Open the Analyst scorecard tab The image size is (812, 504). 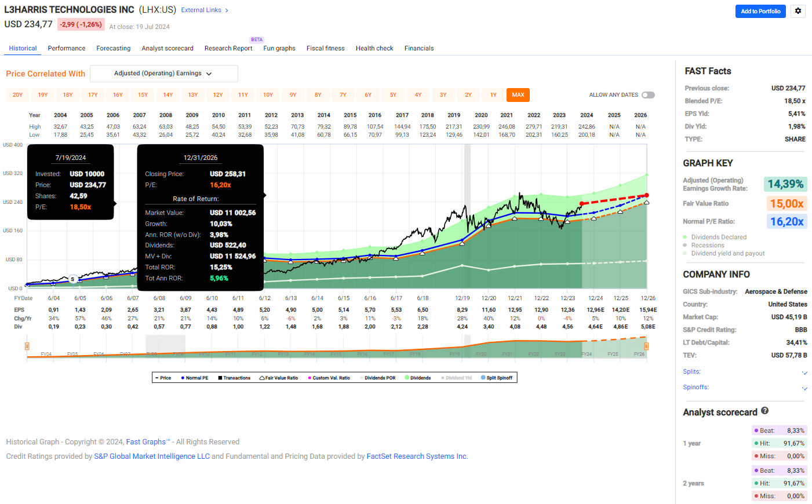tap(168, 49)
